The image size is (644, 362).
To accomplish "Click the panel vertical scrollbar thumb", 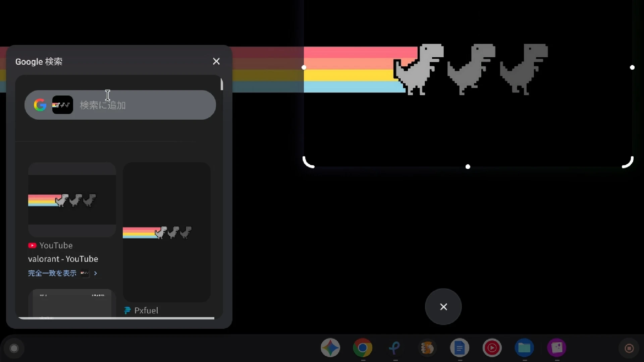I will pyautogui.click(x=222, y=84).
